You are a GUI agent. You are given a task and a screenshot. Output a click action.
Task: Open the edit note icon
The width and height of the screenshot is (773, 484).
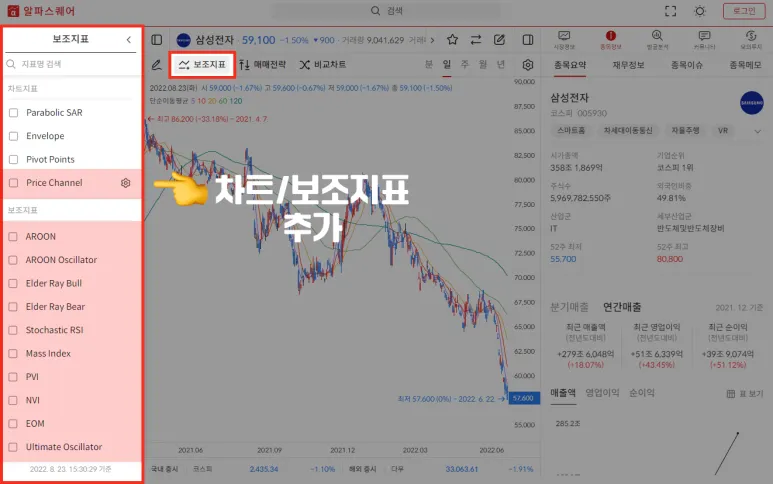click(x=499, y=40)
